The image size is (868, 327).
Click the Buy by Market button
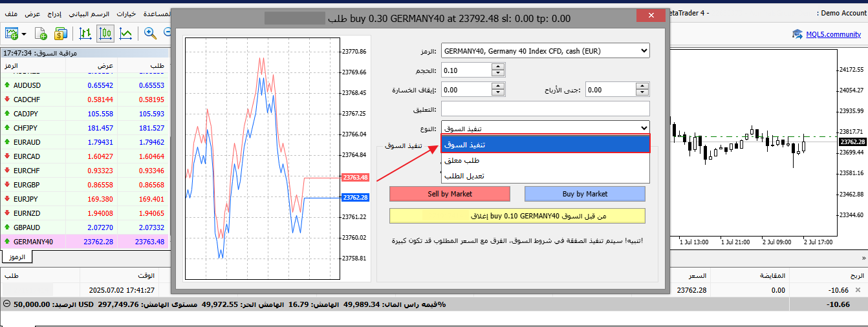[x=585, y=194]
